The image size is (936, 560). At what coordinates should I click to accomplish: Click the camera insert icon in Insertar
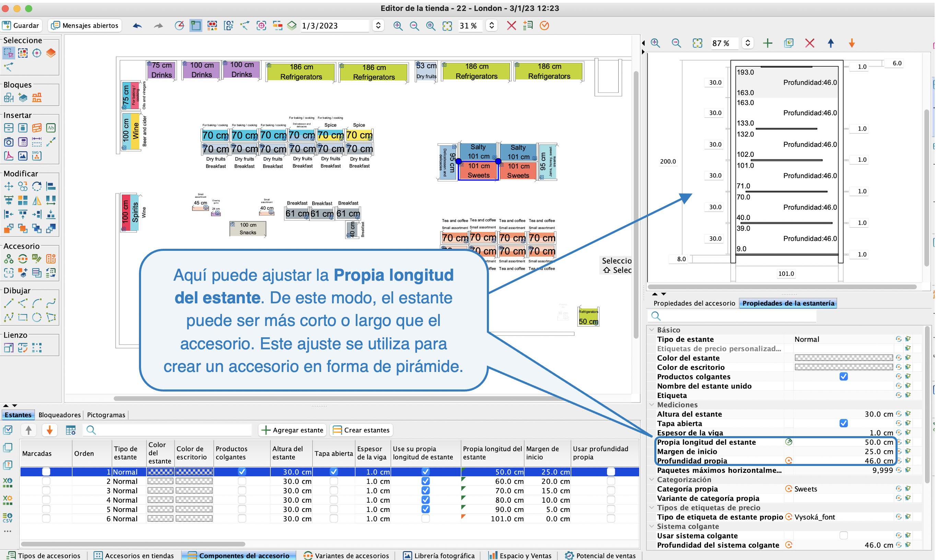point(9,142)
